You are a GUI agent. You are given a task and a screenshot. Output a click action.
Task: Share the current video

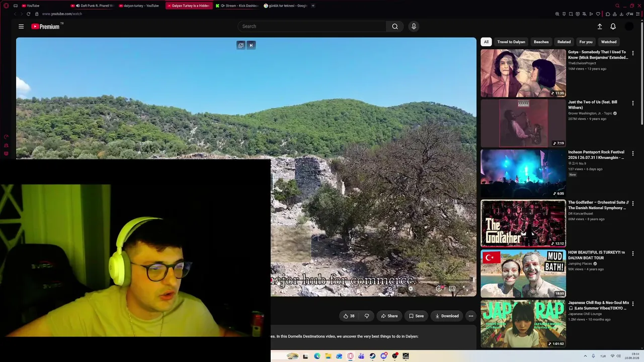tap(389, 316)
